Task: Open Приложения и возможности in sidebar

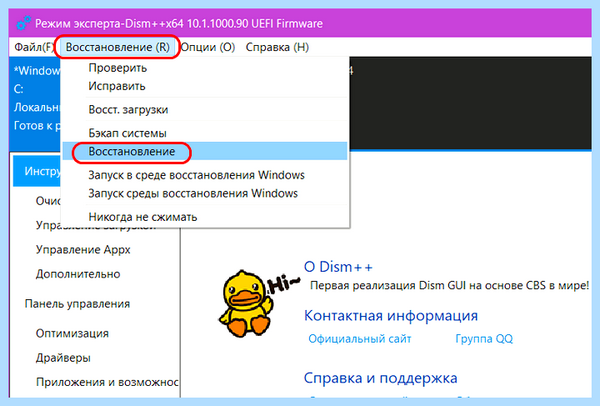Action: (107, 382)
